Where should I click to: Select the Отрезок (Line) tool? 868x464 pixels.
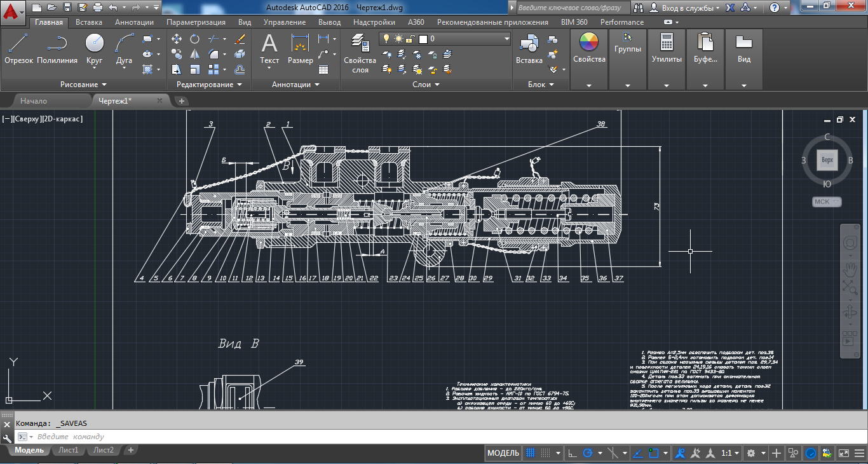pyautogui.click(x=18, y=49)
